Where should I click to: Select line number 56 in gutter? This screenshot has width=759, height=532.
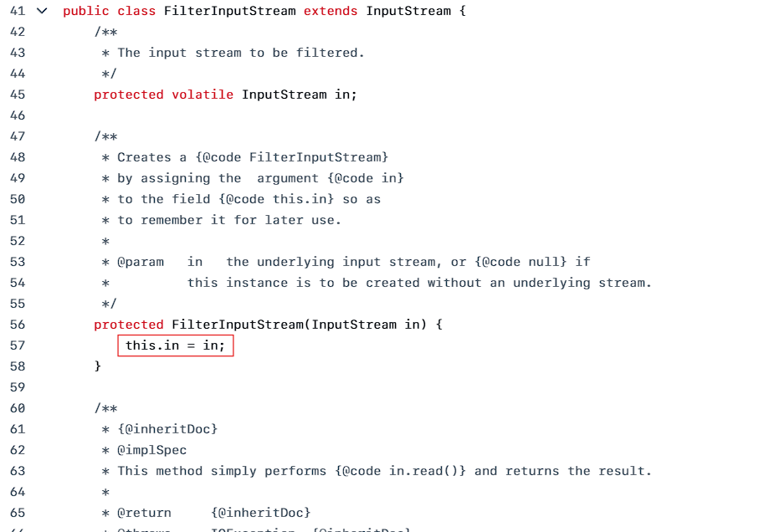tap(17, 325)
